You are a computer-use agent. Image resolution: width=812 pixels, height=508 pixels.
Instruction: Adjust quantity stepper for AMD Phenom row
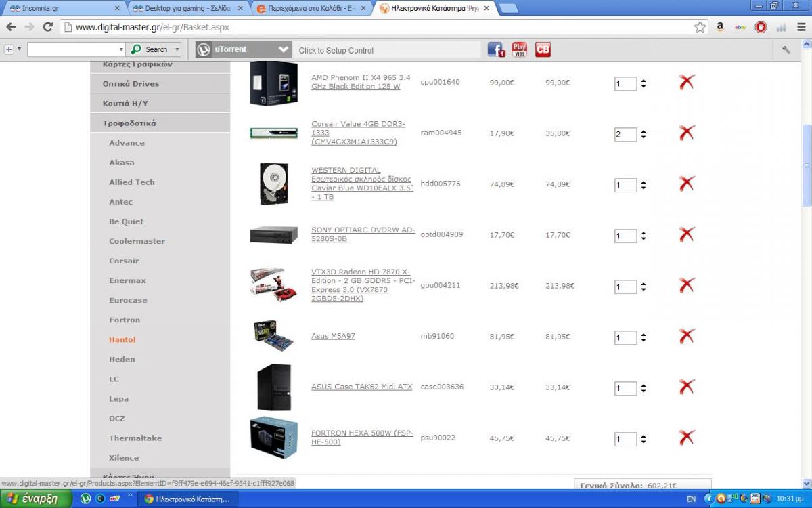[643, 84]
